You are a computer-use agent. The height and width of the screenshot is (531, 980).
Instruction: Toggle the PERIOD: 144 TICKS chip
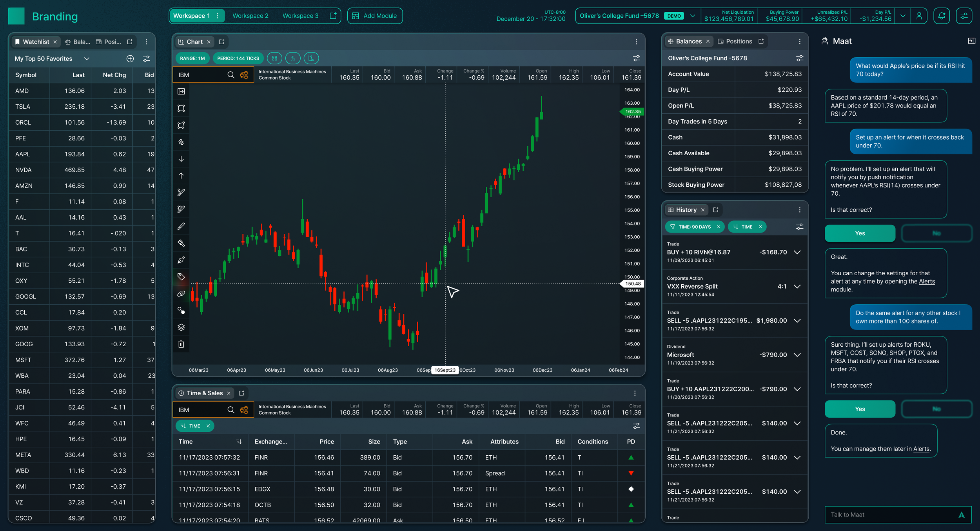coord(238,58)
